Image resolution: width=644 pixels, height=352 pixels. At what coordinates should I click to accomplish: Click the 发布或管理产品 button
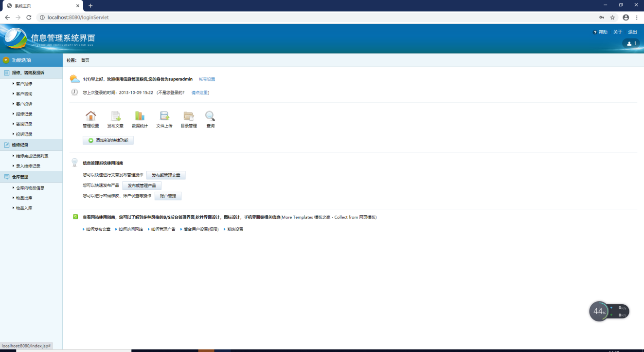coord(142,185)
